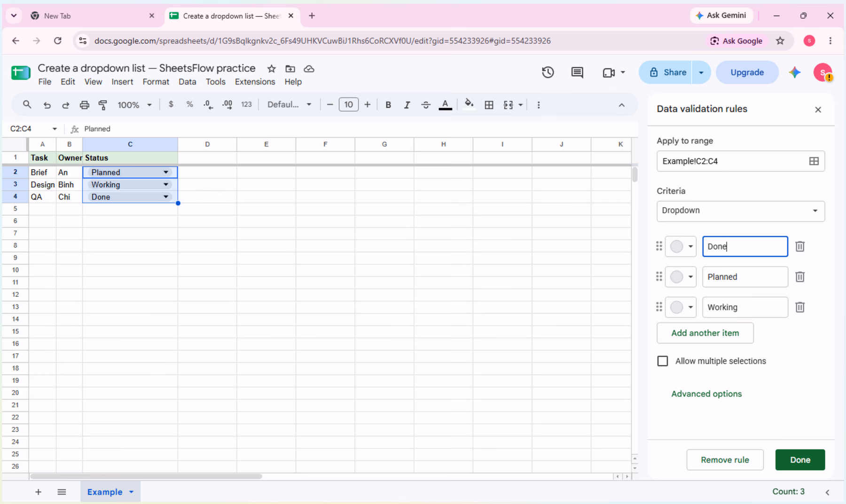Open the Status dropdown in the Working cell
Viewport: 846px width, 504px height.
coord(166,185)
